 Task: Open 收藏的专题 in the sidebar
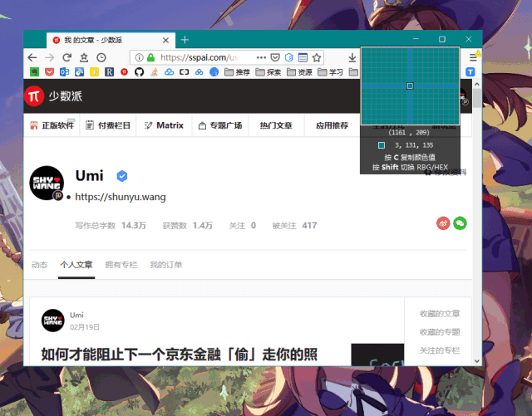(x=440, y=332)
